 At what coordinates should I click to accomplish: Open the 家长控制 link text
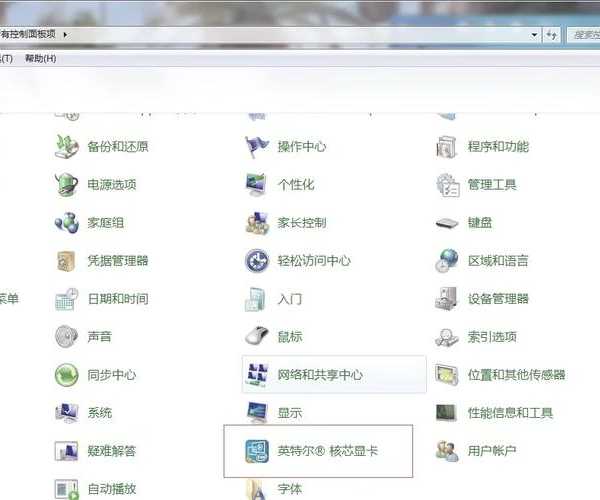302,223
